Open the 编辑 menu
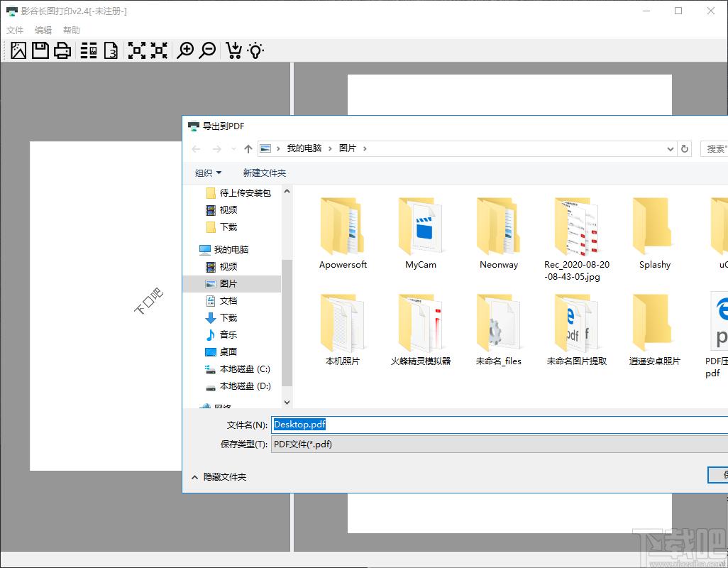 point(43,31)
